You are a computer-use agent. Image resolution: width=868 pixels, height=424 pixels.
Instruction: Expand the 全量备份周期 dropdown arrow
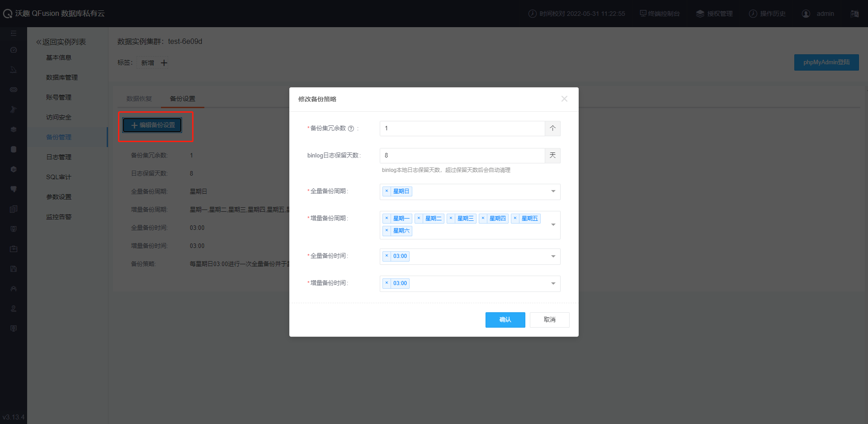click(x=553, y=191)
